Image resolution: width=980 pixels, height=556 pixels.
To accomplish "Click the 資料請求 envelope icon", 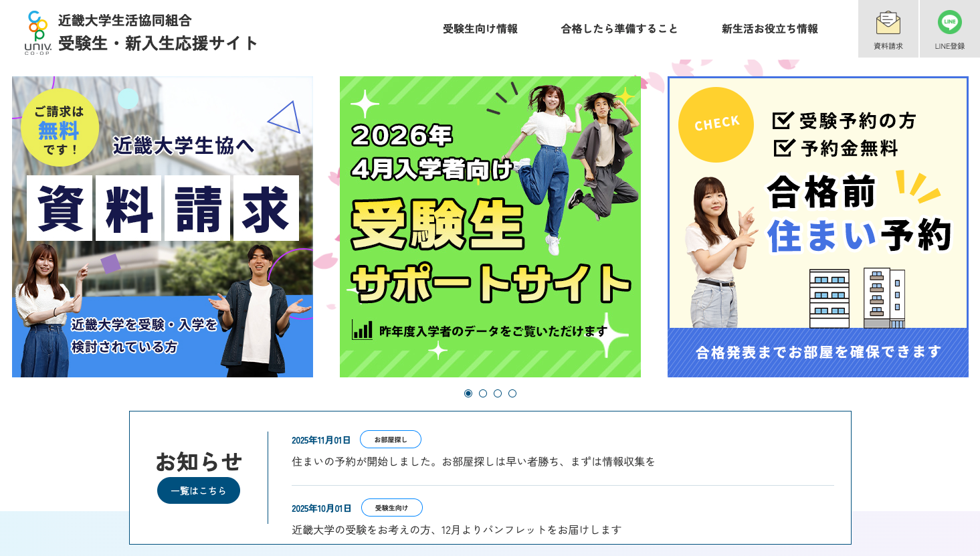I will point(888,23).
